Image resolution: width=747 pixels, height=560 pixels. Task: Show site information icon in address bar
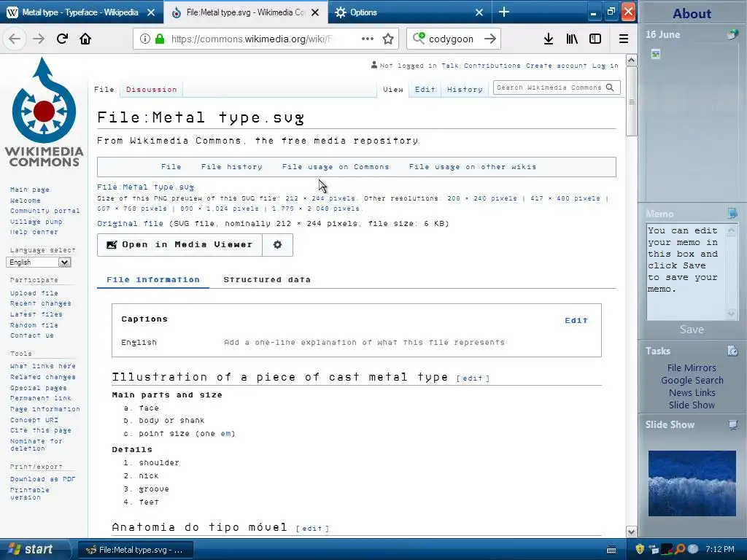145,39
